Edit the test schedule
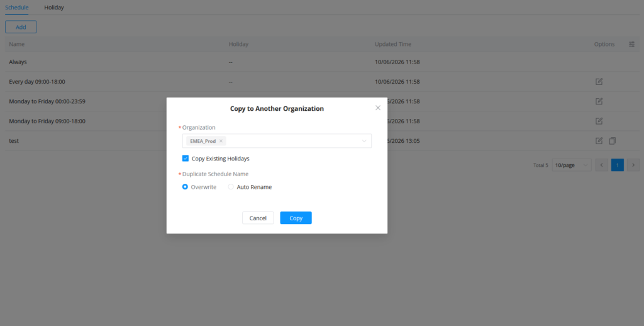 click(x=599, y=140)
